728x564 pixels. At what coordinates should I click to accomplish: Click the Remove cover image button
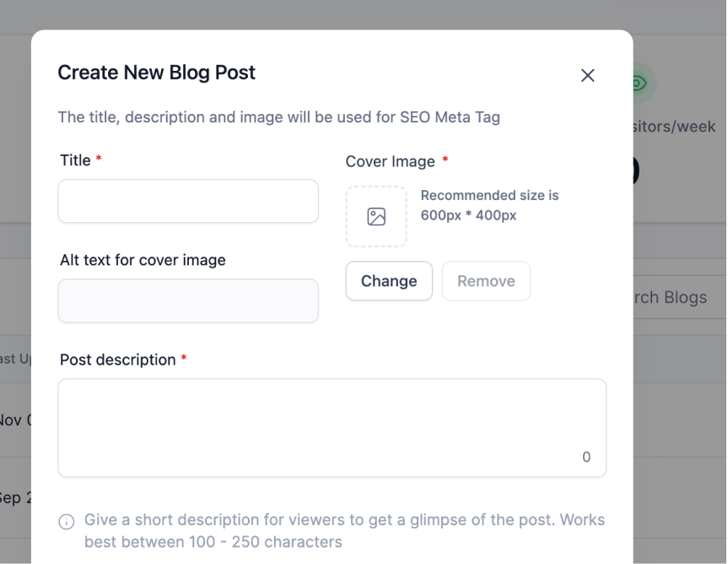(486, 280)
